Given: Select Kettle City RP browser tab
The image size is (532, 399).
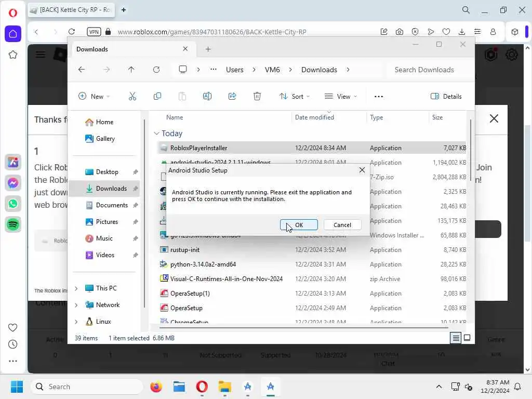Looking at the screenshot, I should coord(71,10).
